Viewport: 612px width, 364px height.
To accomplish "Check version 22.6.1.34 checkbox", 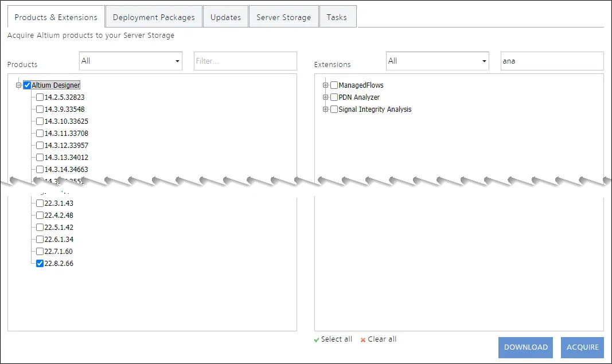I will [x=40, y=240].
